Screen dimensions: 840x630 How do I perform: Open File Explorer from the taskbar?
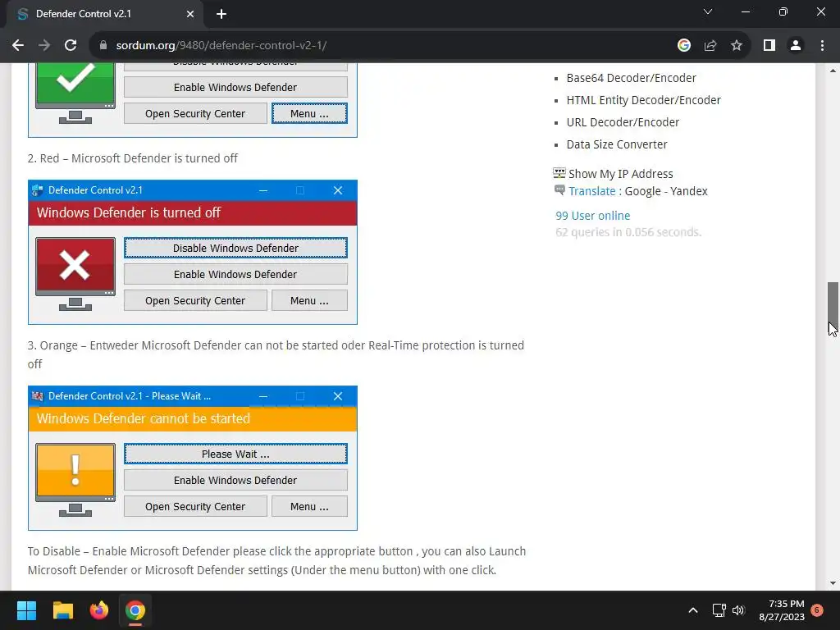click(x=62, y=610)
